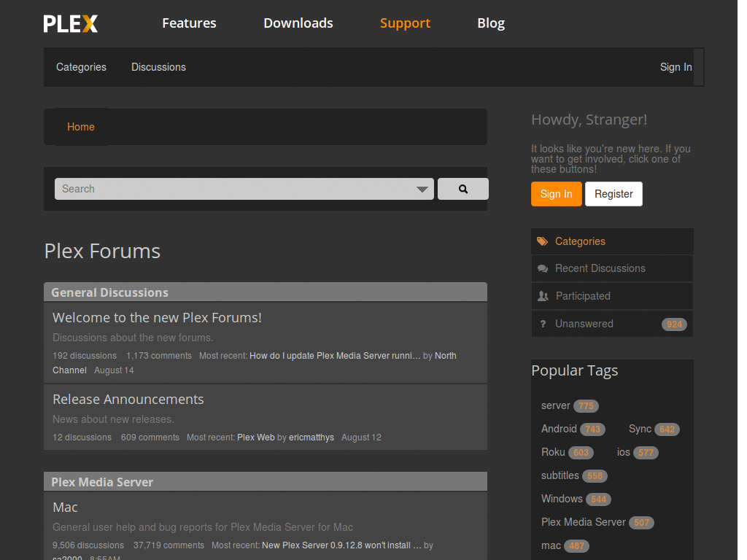Click the Categories tag icon in sidebar
The image size is (747, 560).
[542, 241]
